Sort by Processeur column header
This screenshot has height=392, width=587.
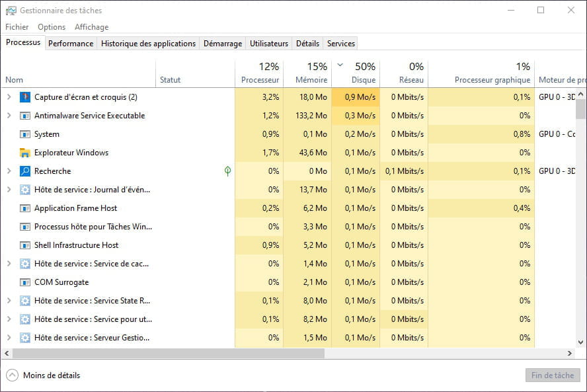(x=259, y=74)
